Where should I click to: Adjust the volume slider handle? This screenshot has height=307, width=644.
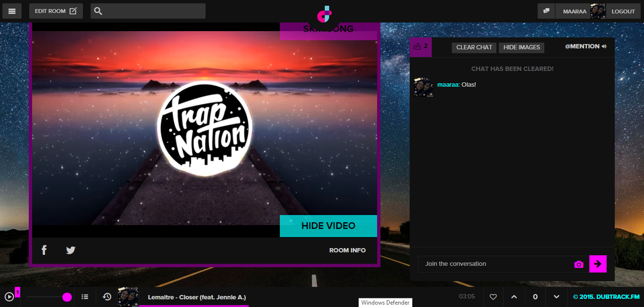click(67, 297)
